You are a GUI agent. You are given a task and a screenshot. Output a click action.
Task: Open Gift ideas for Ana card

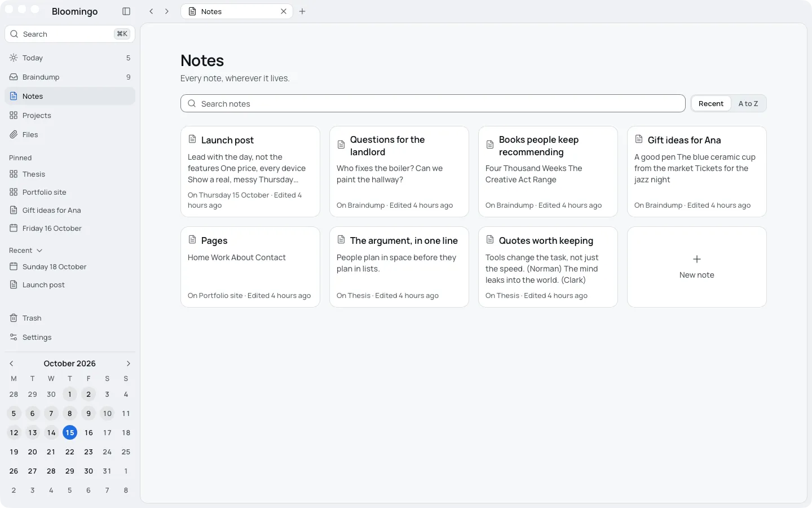tap(697, 172)
